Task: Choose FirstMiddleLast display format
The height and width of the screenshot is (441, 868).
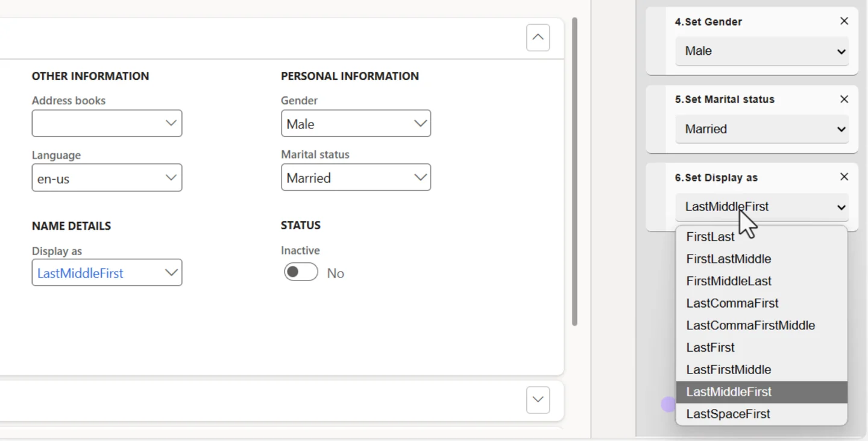Action: point(728,281)
